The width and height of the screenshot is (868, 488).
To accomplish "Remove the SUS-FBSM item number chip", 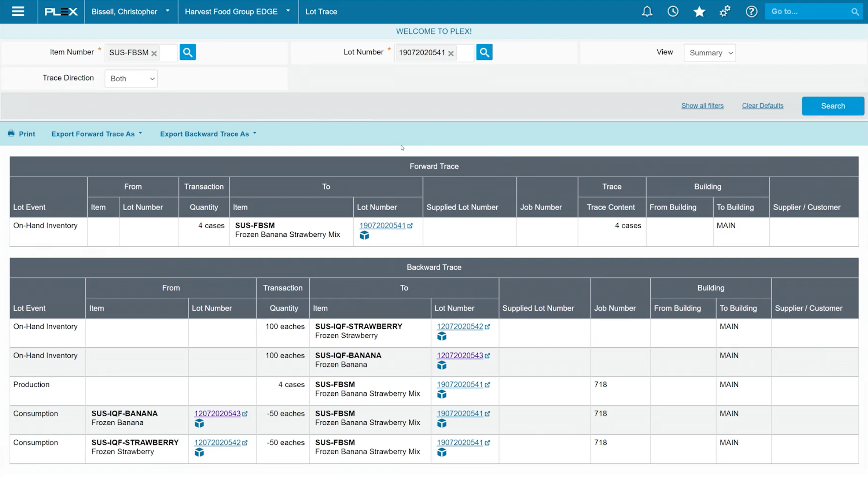I will [x=154, y=53].
